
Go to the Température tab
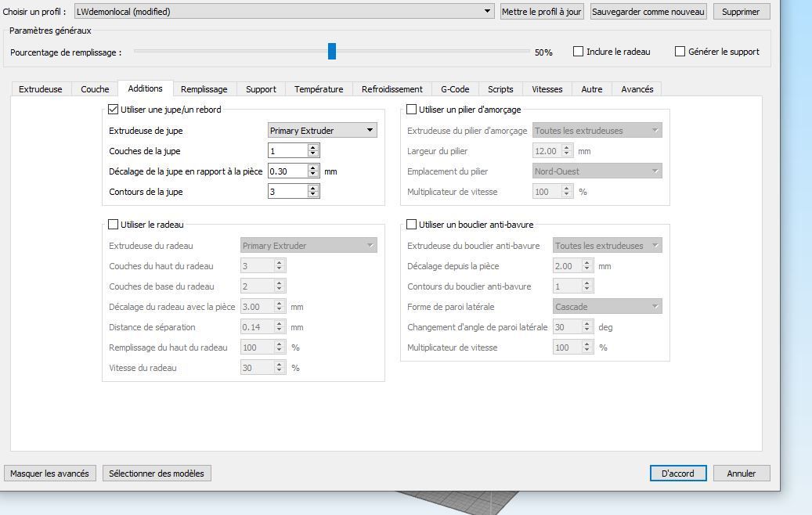pos(319,89)
